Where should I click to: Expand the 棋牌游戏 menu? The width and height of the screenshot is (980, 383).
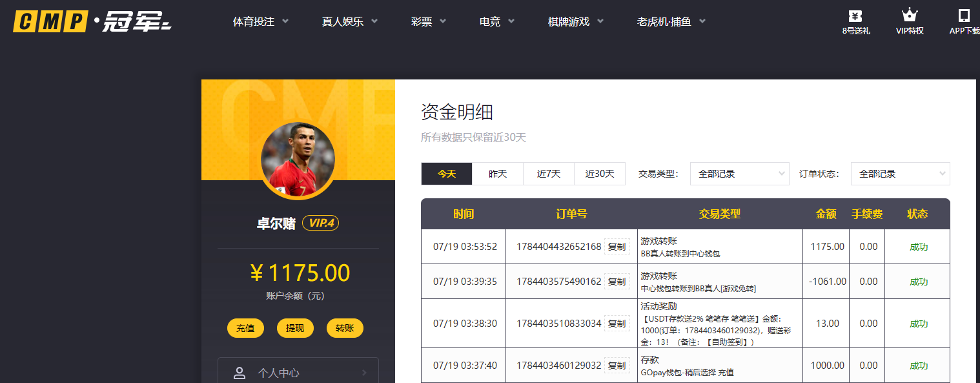point(576,21)
